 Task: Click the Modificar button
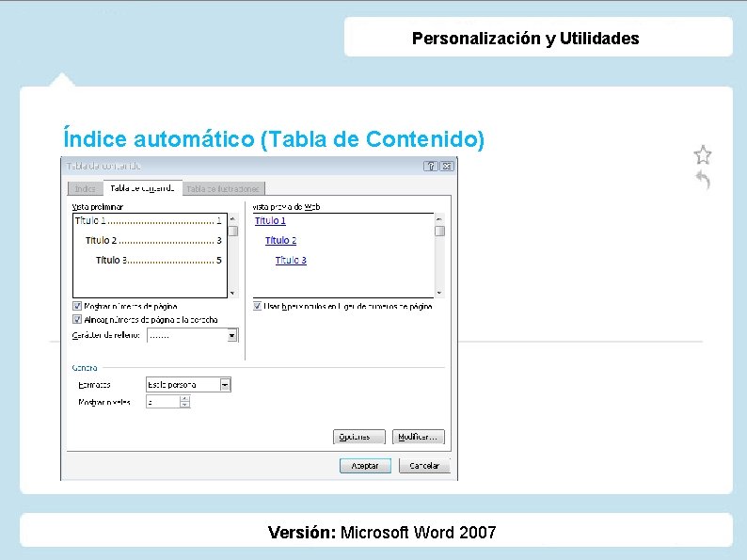point(419,437)
